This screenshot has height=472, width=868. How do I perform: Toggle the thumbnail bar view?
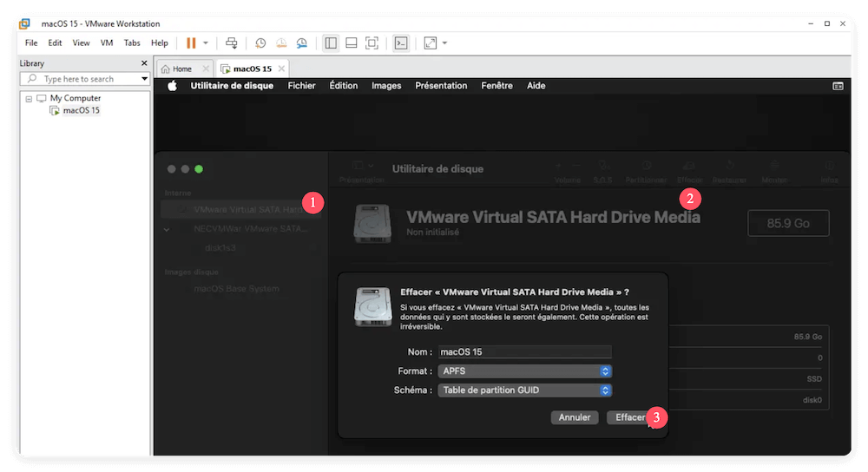[x=351, y=43]
